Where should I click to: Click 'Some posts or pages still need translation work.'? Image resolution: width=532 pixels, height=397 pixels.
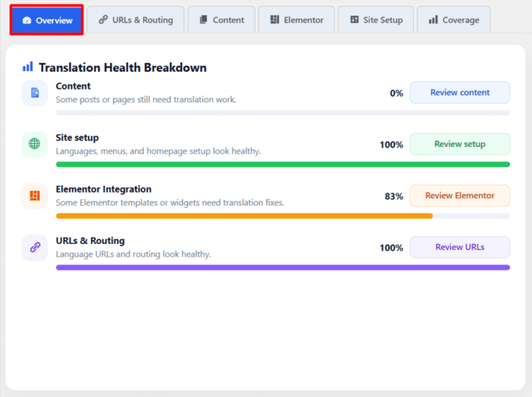(x=146, y=100)
